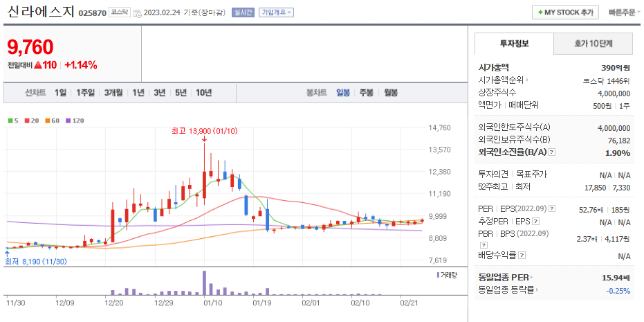Open help icon under PBR BPS label
Viewport: 644px width, 322px height.
483,244
